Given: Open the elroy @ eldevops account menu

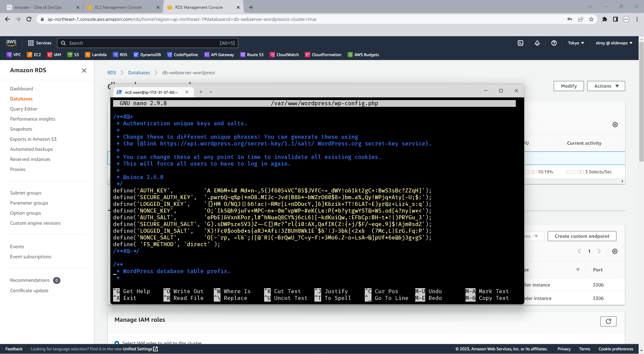Looking at the screenshot, I should point(614,43).
